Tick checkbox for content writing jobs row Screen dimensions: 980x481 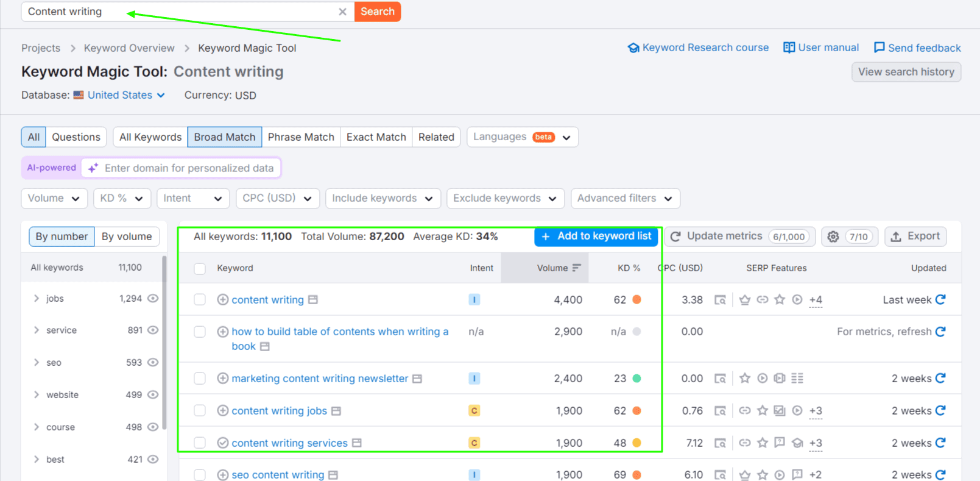coord(200,411)
